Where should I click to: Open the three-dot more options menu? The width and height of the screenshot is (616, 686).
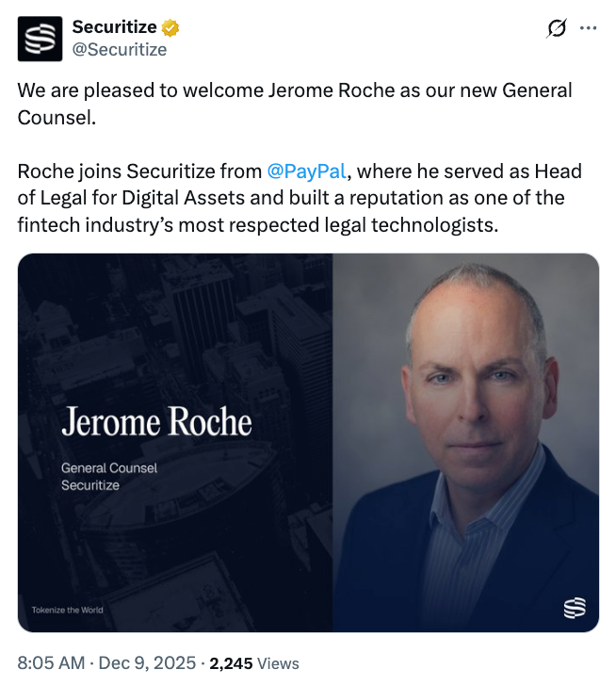tap(589, 29)
